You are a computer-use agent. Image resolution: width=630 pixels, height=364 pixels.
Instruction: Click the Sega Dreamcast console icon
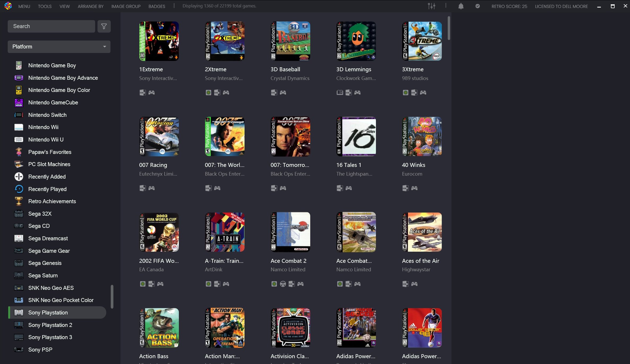[x=19, y=238]
